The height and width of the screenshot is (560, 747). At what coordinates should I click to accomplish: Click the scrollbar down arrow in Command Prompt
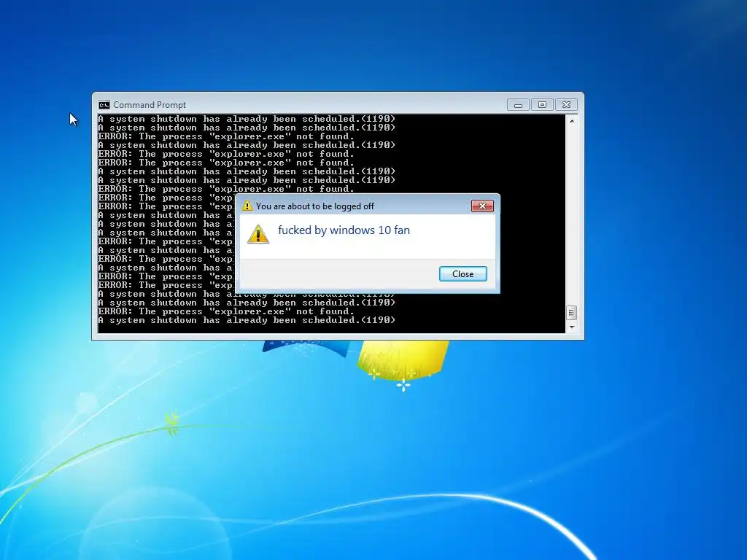pos(572,327)
